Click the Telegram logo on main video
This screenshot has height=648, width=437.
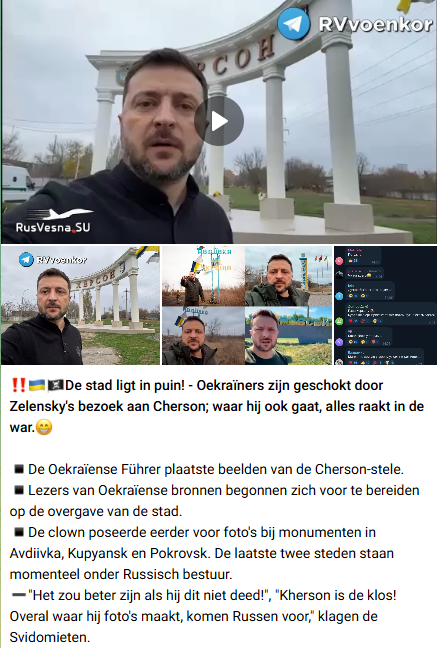(x=294, y=24)
